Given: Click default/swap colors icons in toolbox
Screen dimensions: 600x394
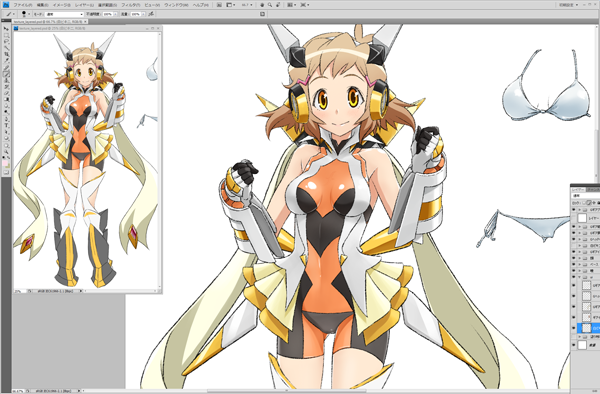Looking at the screenshot, I should click(6, 157).
